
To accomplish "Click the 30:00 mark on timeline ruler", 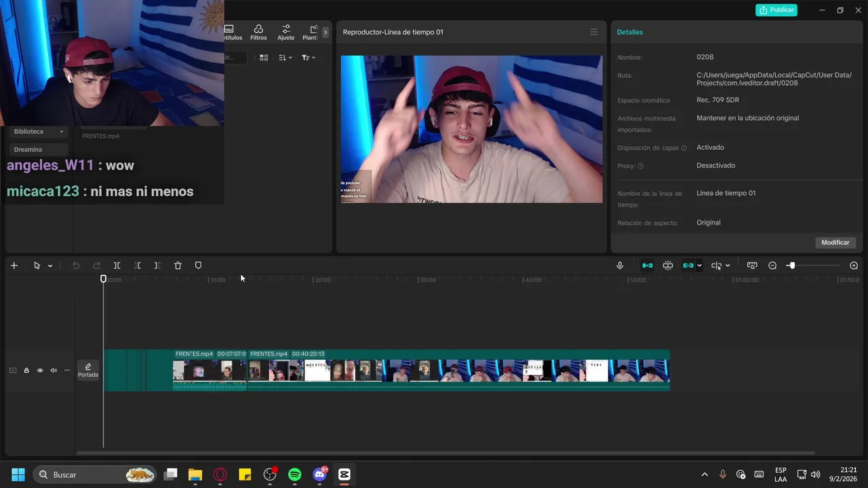I will point(428,280).
